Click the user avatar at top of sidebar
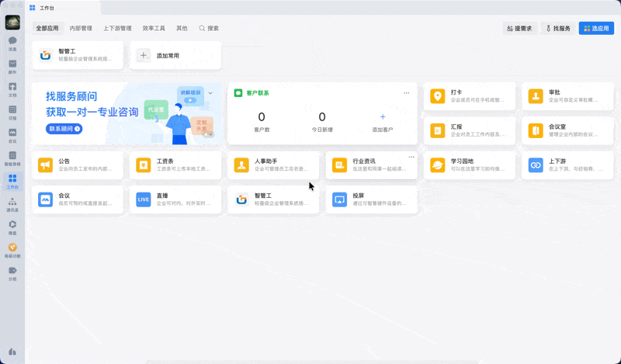The height and width of the screenshot is (364, 621). [12, 21]
